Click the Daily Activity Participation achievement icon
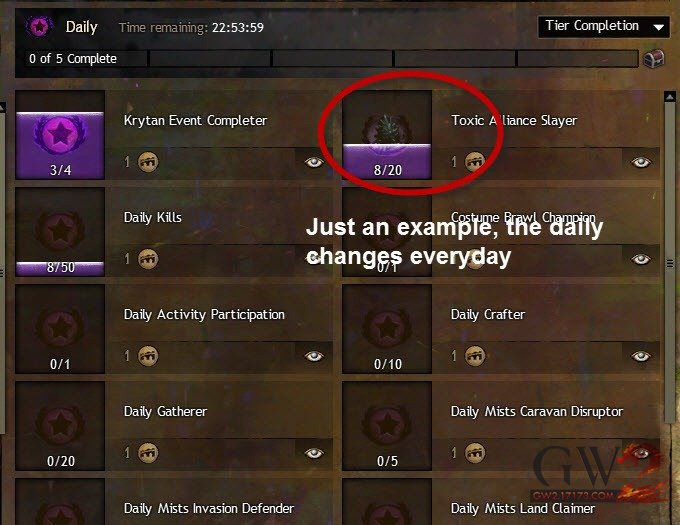This screenshot has width=680, height=525. pyautogui.click(x=60, y=329)
